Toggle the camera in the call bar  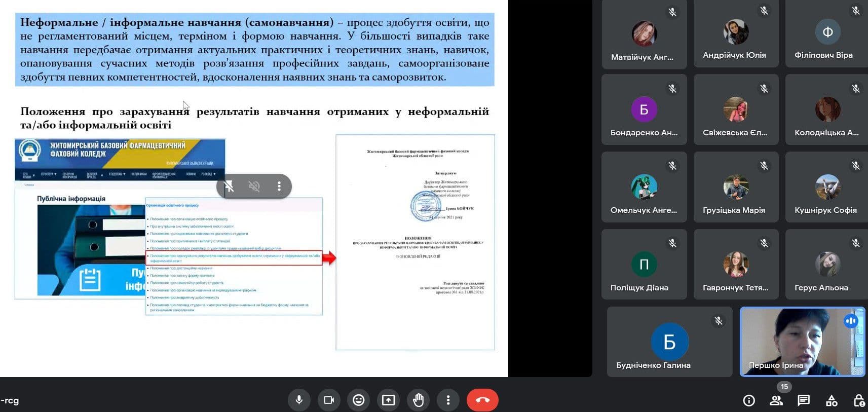[x=329, y=400]
